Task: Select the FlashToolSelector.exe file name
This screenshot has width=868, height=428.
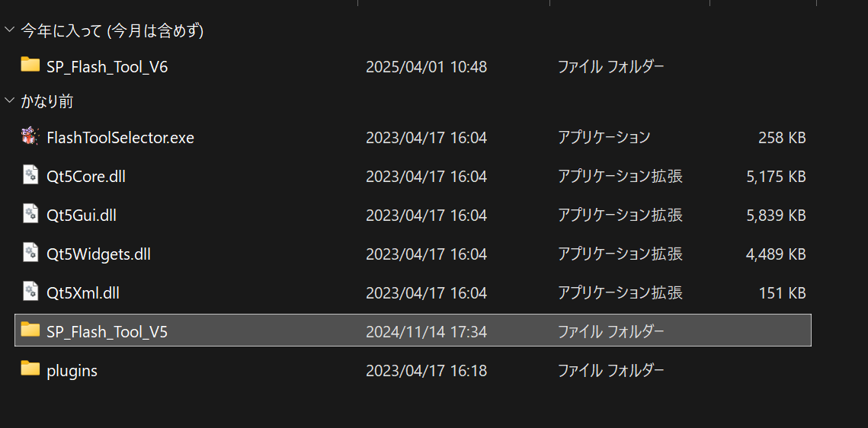Action: click(120, 137)
